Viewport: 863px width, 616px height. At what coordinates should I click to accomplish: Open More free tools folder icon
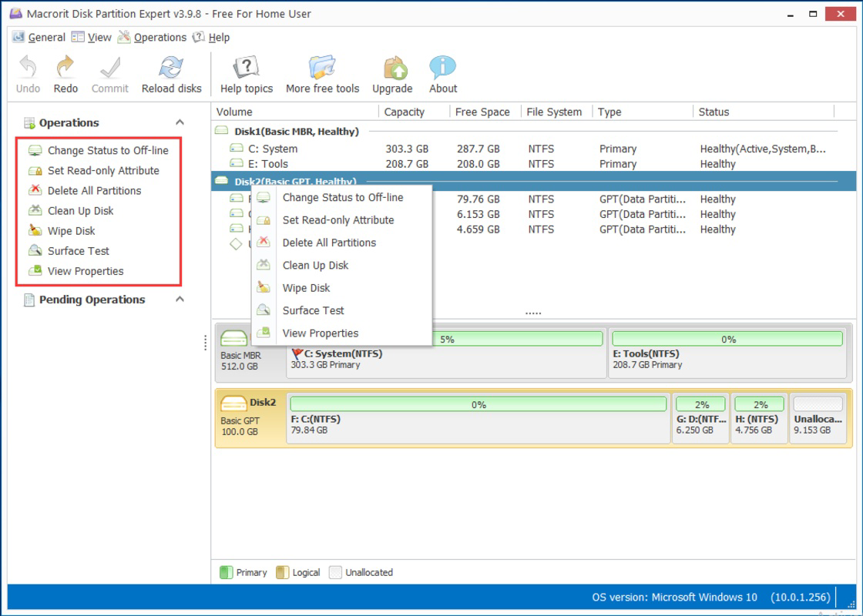(322, 68)
